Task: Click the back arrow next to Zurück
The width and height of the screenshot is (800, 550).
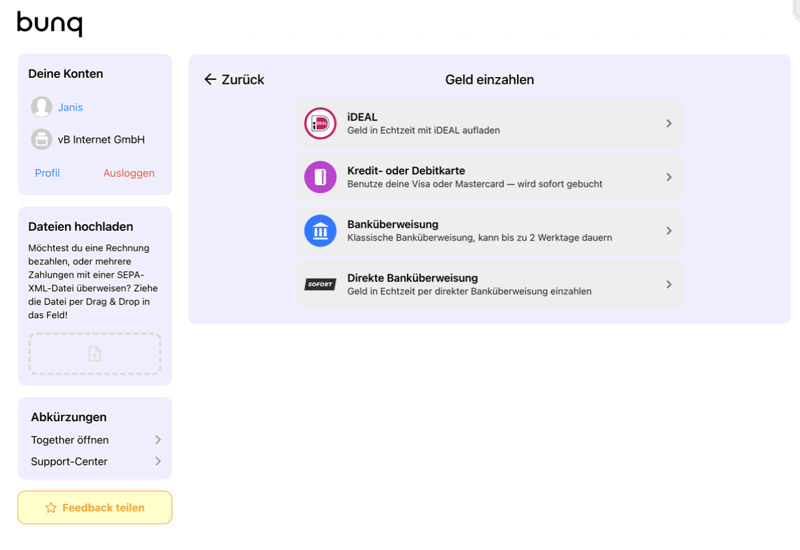Action: tap(210, 79)
